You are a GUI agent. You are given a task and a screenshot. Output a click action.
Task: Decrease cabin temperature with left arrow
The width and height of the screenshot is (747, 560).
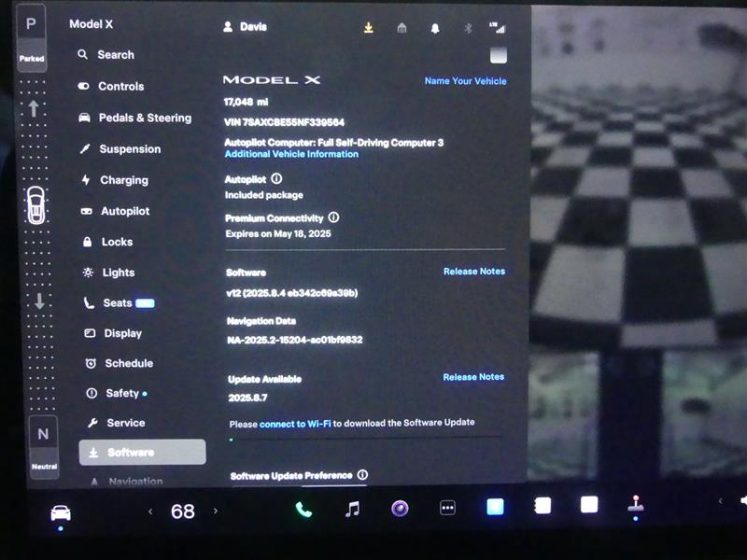point(150,511)
